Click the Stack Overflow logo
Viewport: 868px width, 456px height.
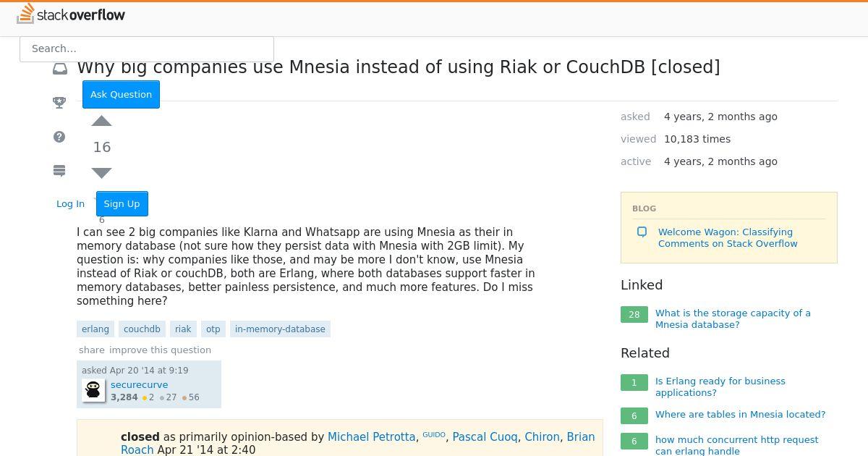[x=71, y=14]
